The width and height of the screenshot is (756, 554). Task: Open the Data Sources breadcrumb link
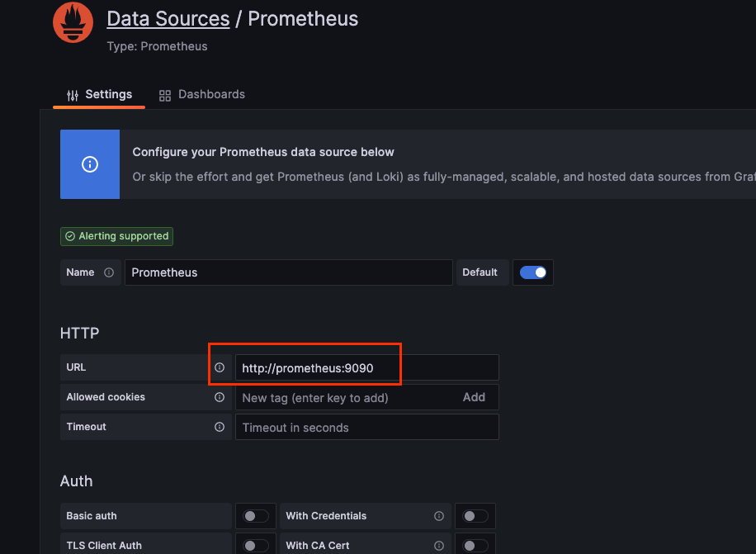168,19
